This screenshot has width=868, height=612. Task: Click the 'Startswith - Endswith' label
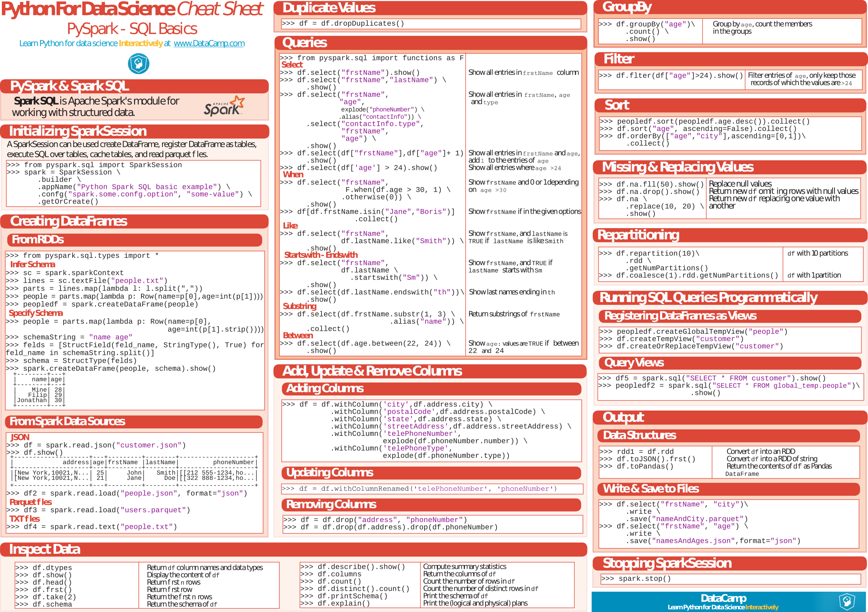pos(320,255)
